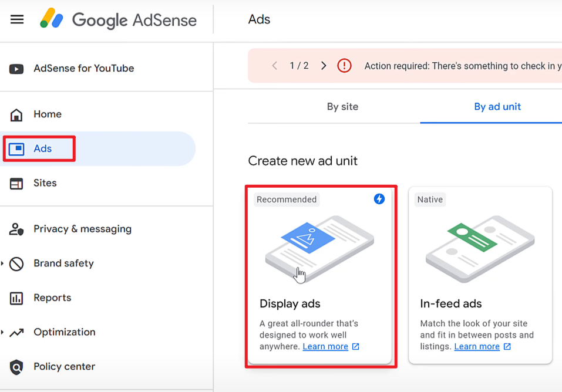Go to previous notification with left chevron
This screenshot has width=562, height=392.
(275, 66)
